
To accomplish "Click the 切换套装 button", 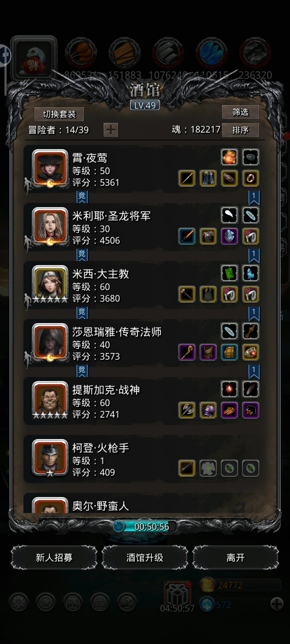I will click(59, 114).
